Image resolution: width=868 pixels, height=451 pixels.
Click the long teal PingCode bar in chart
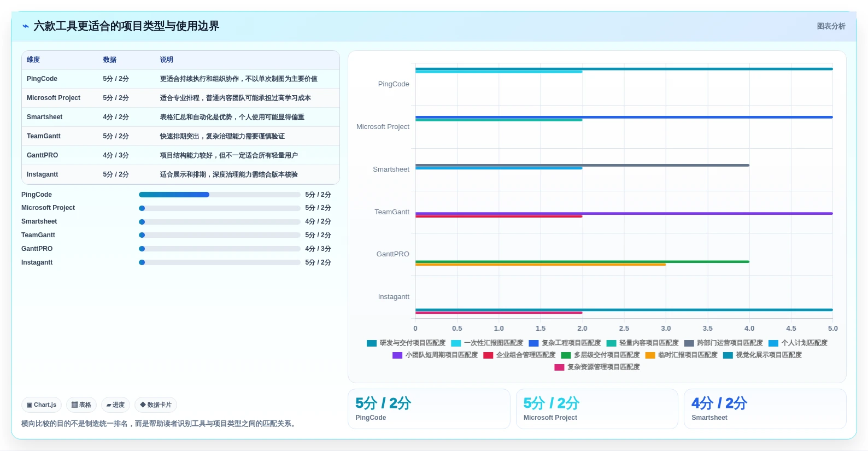pos(624,69)
